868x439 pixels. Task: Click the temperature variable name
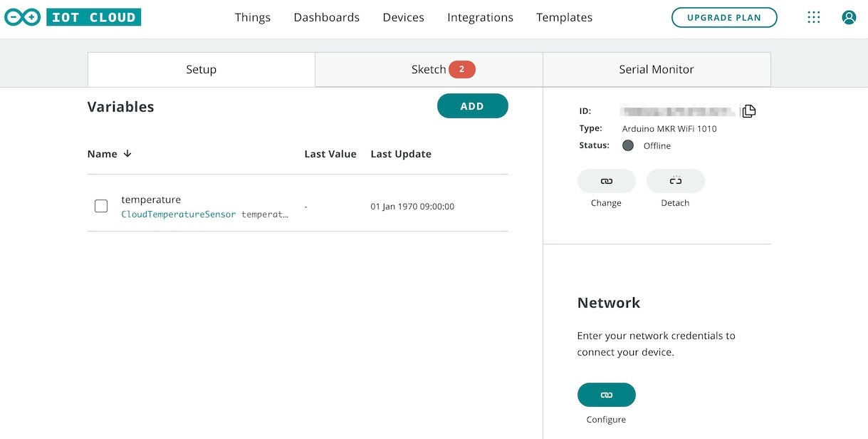tap(151, 200)
